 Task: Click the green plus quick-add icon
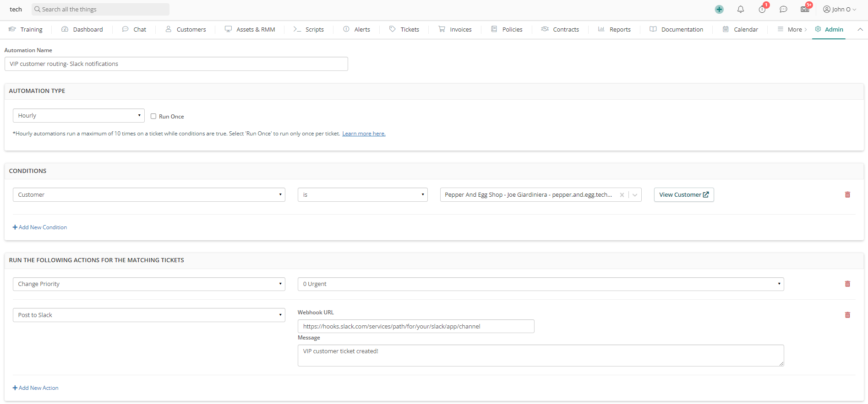tap(719, 10)
